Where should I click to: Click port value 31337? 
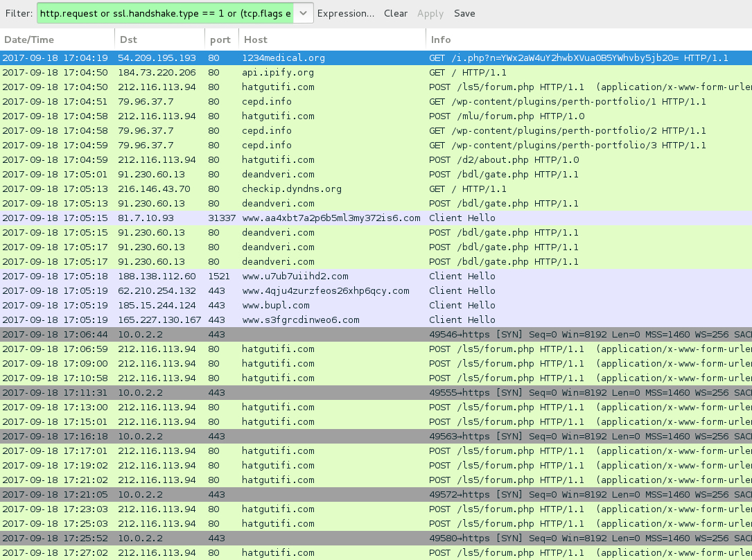pos(222,218)
